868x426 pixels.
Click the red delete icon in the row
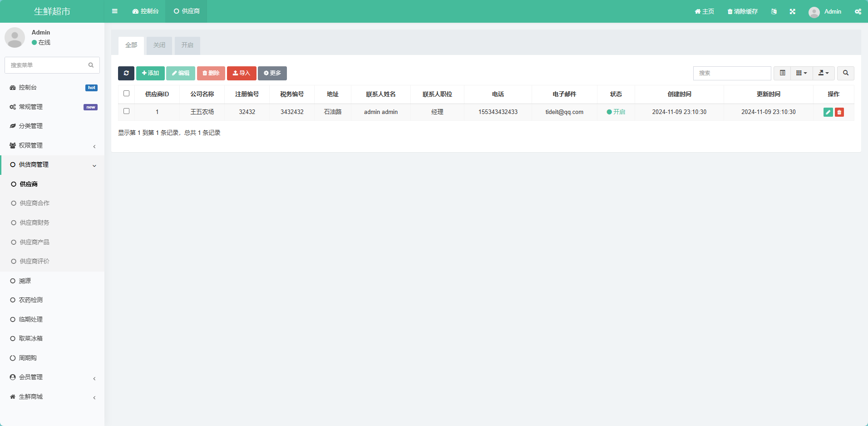(839, 112)
